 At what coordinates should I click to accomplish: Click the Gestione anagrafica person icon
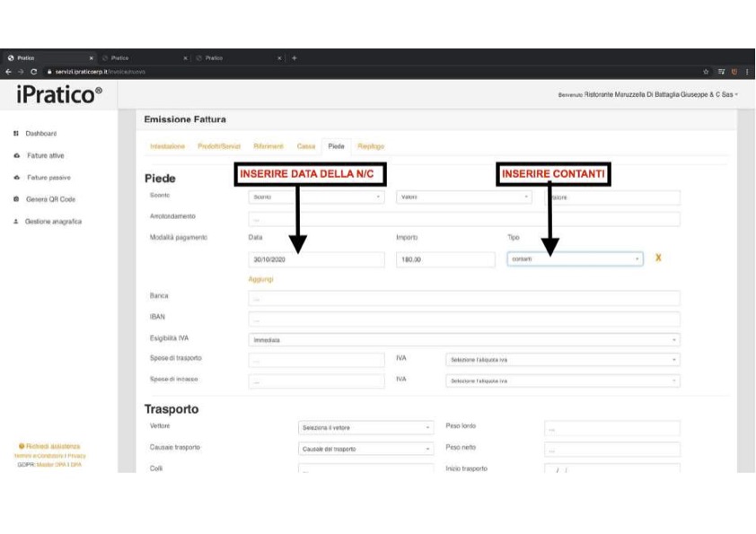[x=16, y=220]
